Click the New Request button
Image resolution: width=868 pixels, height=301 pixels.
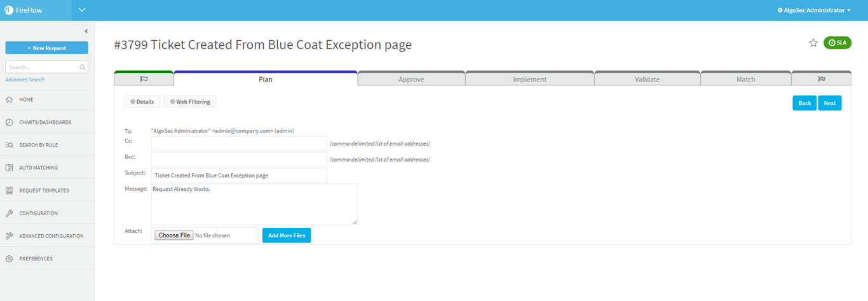(46, 48)
